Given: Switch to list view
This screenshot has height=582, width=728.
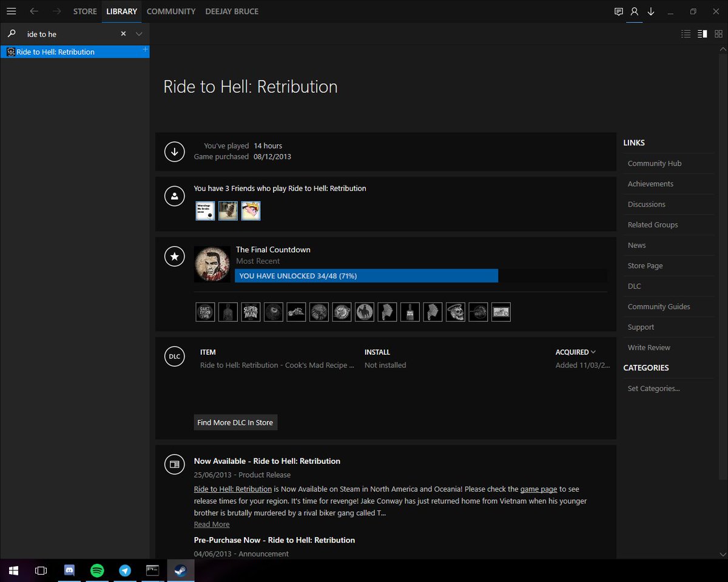Looking at the screenshot, I should click(x=686, y=34).
